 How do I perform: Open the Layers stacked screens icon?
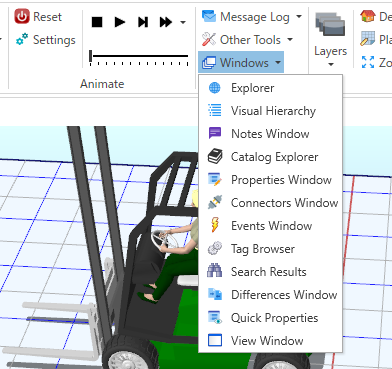click(330, 24)
